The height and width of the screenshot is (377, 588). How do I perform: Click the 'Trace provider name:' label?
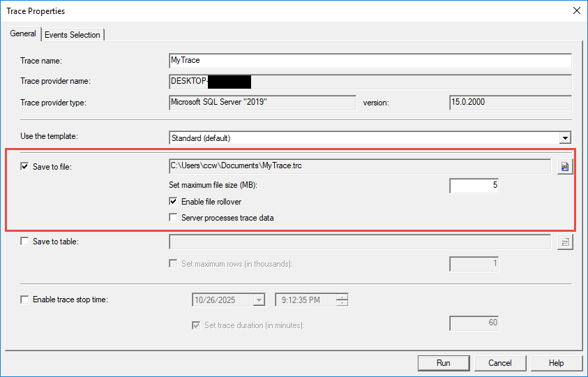point(56,81)
